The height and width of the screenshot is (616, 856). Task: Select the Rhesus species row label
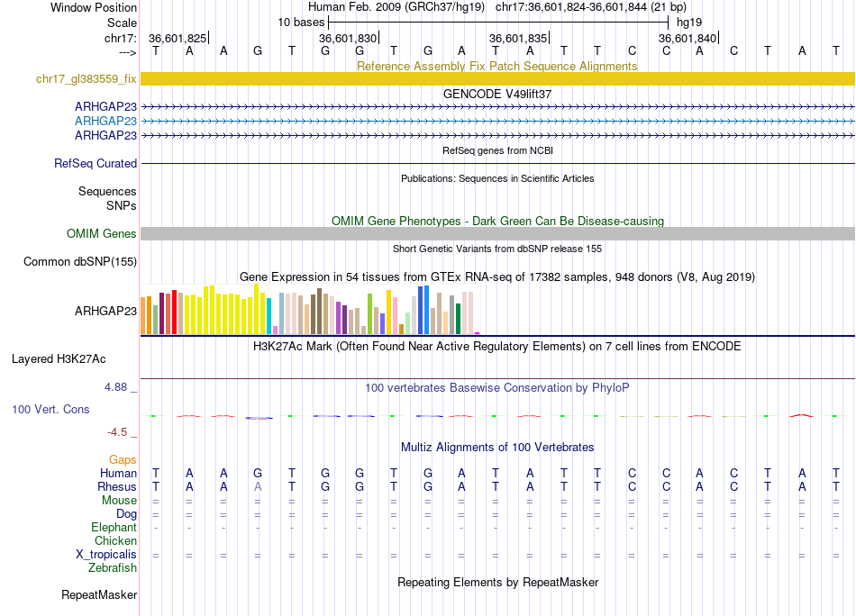pos(117,486)
